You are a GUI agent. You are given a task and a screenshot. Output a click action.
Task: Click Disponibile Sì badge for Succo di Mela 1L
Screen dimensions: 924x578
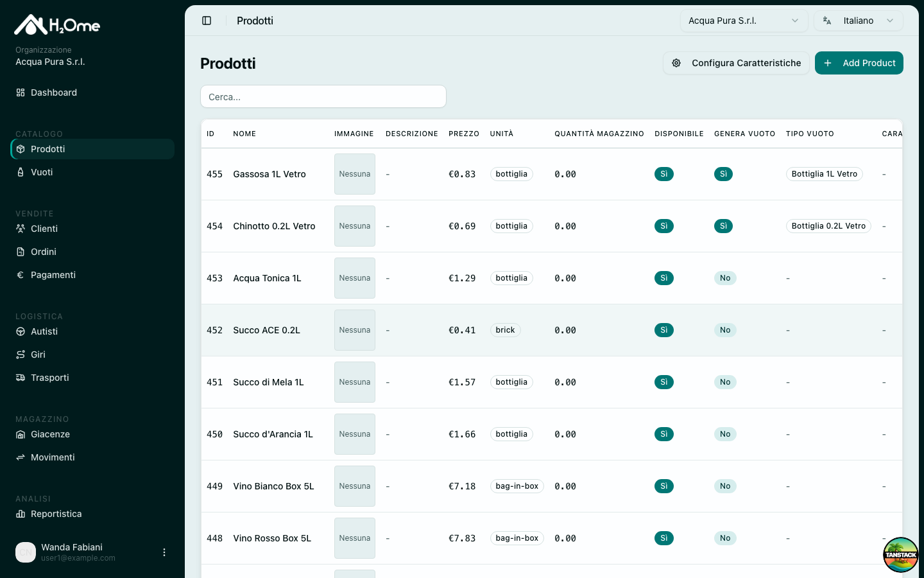tap(664, 382)
